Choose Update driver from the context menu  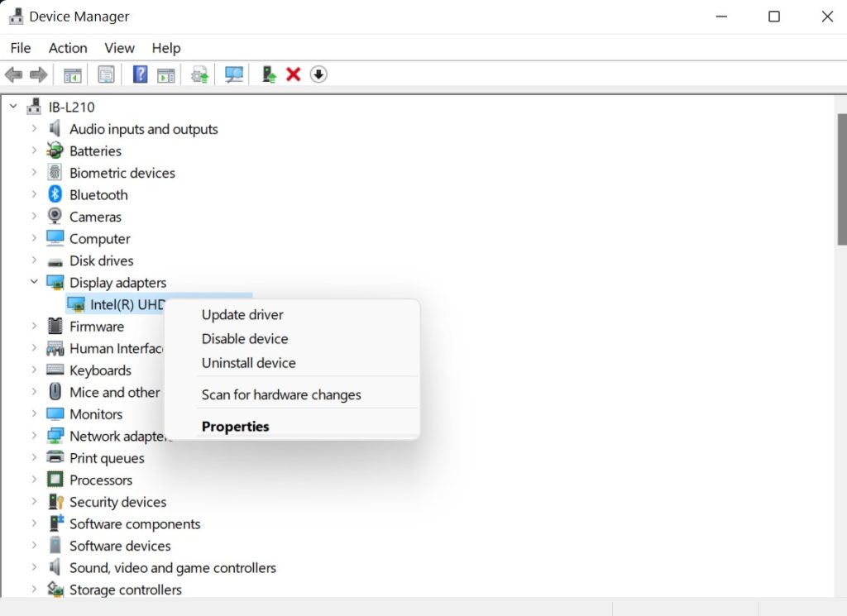[242, 315]
